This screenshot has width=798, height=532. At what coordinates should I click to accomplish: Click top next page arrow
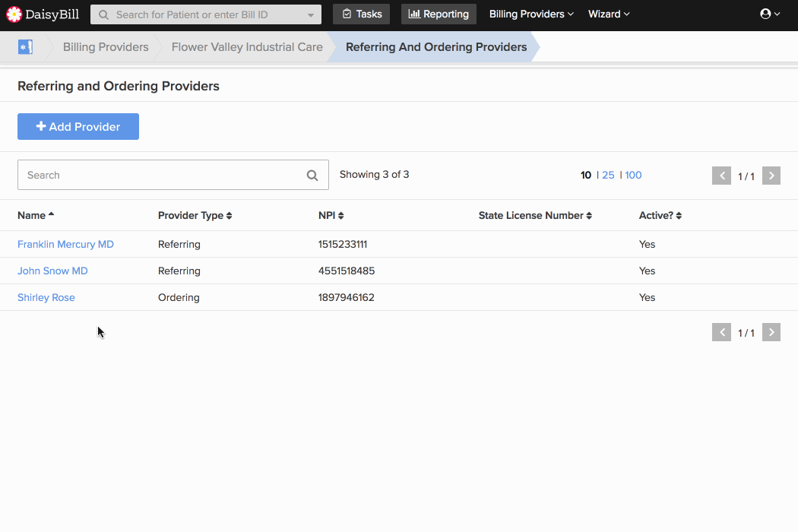click(x=771, y=176)
